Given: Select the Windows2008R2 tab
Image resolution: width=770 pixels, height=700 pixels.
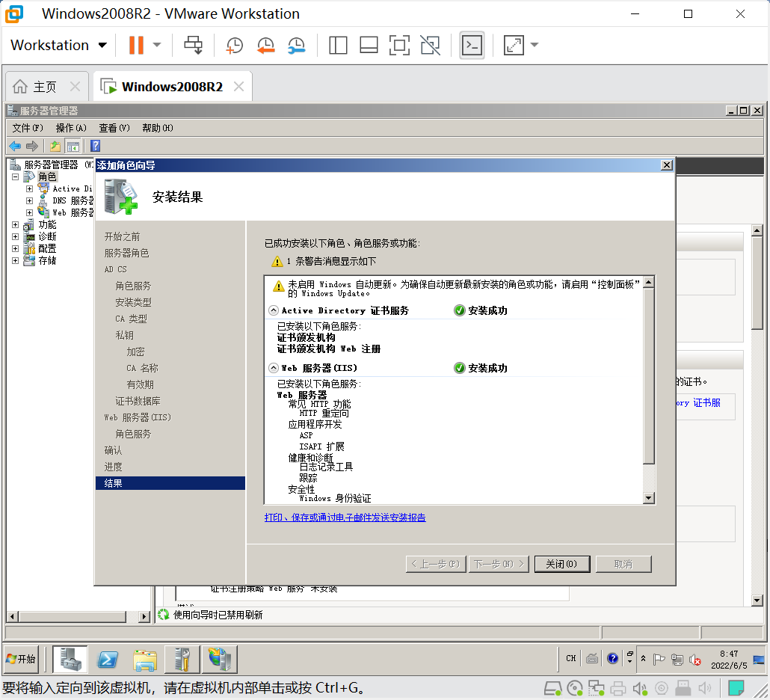Looking at the screenshot, I should (x=172, y=87).
